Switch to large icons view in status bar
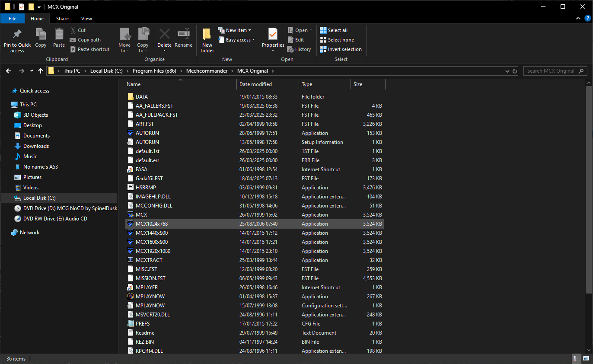 (586, 358)
